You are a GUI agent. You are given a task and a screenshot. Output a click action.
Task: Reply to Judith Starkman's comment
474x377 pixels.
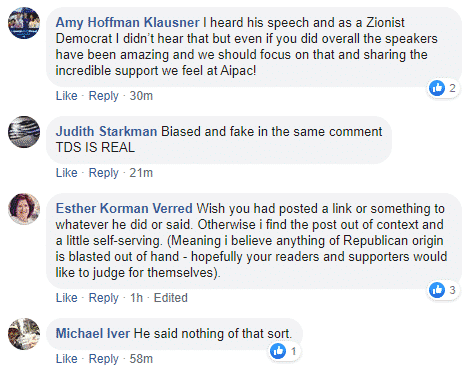(103, 173)
